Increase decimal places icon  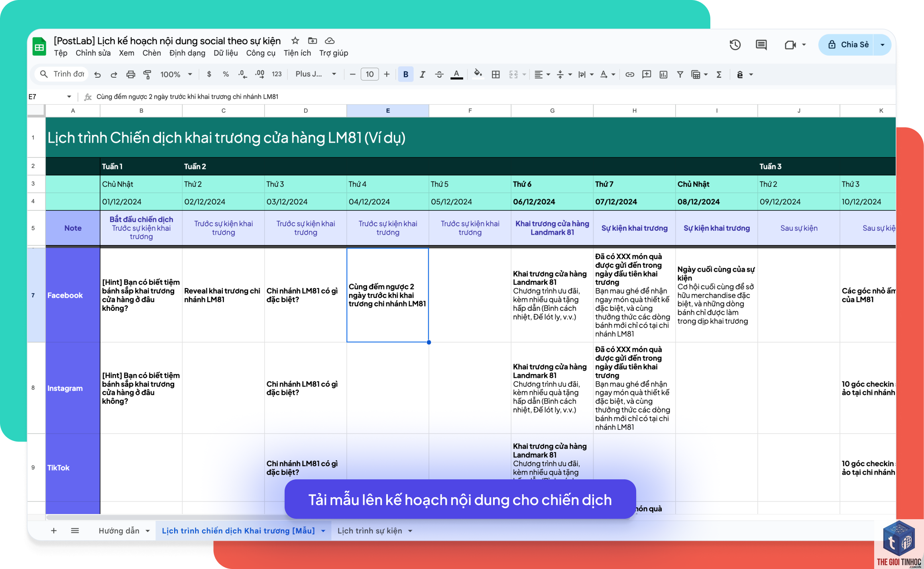click(x=260, y=74)
